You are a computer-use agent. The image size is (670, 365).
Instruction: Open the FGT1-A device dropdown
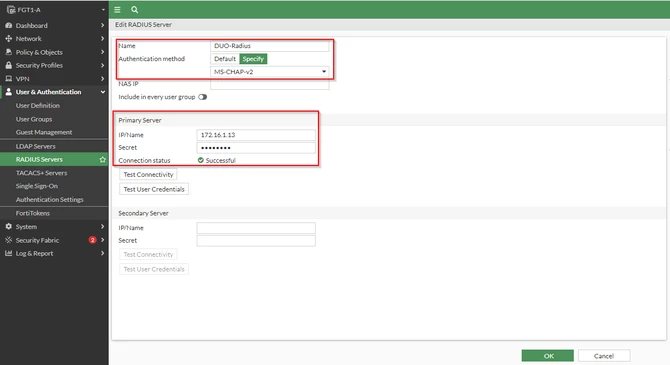pyautogui.click(x=103, y=9)
